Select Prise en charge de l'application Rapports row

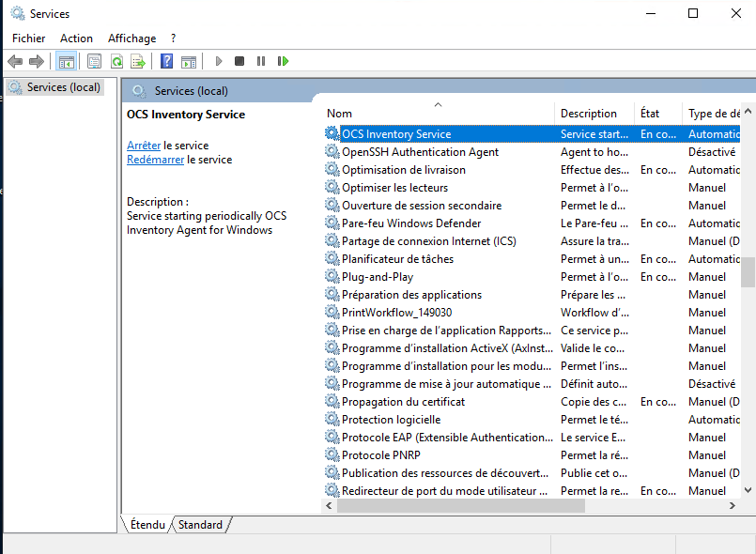coord(532,330)
